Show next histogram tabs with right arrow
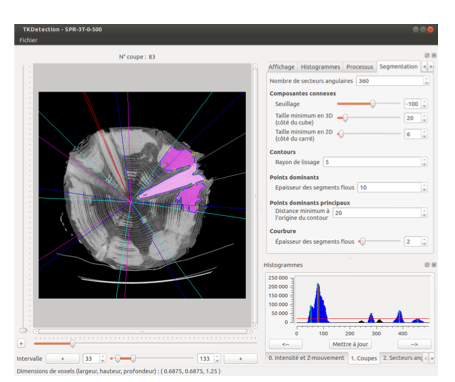This screenshot has height=382, width=455. coord(432,358)
